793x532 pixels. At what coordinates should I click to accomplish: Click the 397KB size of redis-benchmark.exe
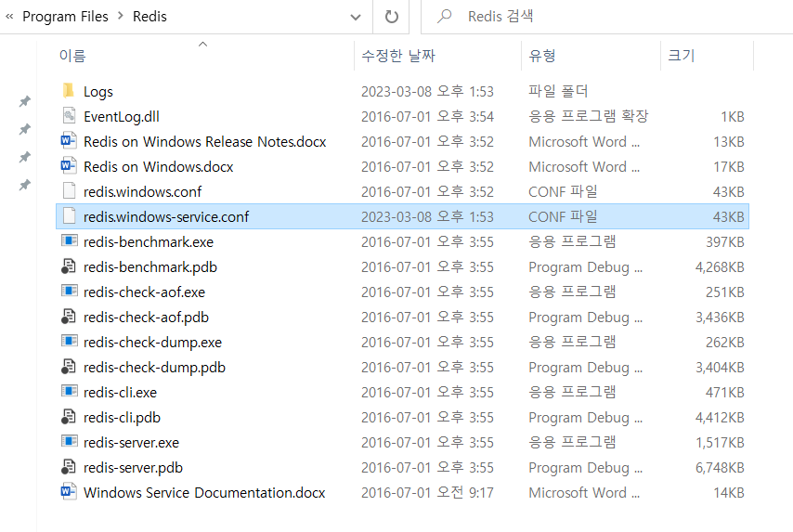725,241
